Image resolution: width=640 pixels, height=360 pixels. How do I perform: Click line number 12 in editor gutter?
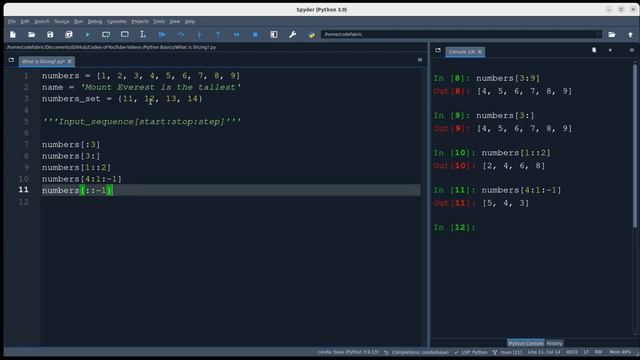tap(23, 202)
